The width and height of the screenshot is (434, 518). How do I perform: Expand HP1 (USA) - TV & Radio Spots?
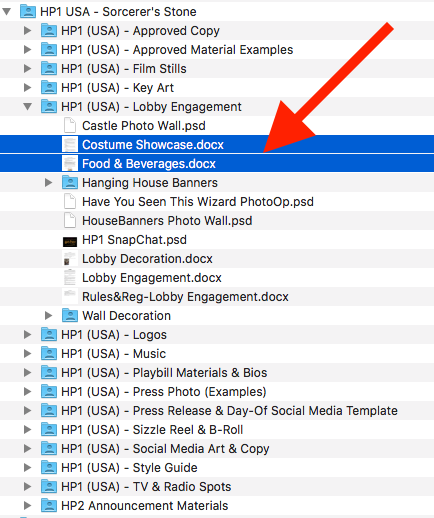[27, 487]
